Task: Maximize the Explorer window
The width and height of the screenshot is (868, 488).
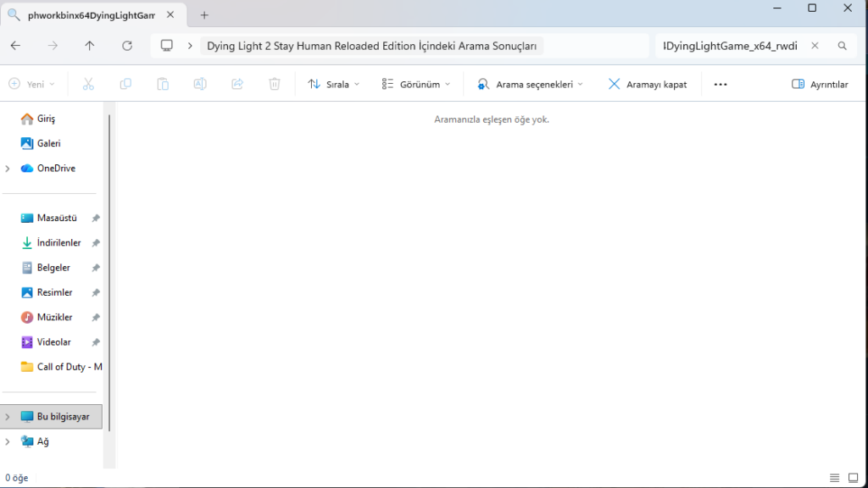Action: (812, 8)
